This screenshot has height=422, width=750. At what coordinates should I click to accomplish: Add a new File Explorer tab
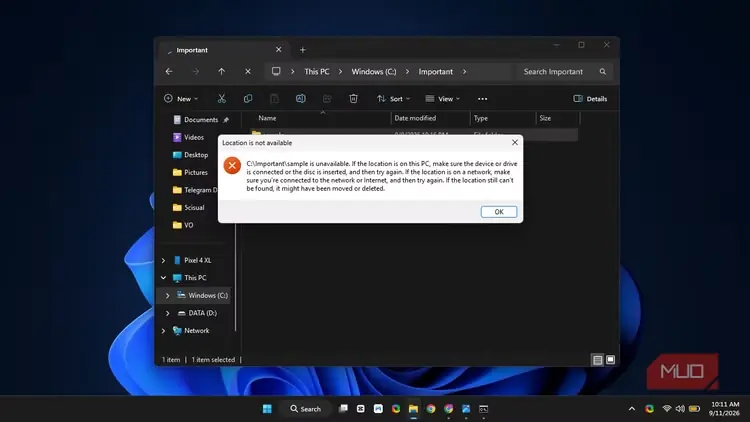pyautogui.click(x=302, y=50)
